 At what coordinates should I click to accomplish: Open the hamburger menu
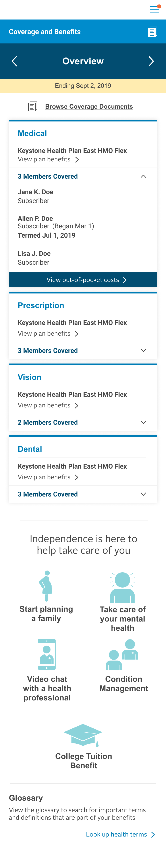click(154, 10)
